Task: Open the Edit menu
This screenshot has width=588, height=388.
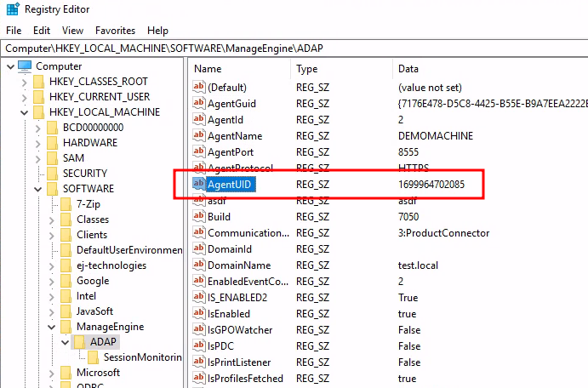Action: [41, 31]
